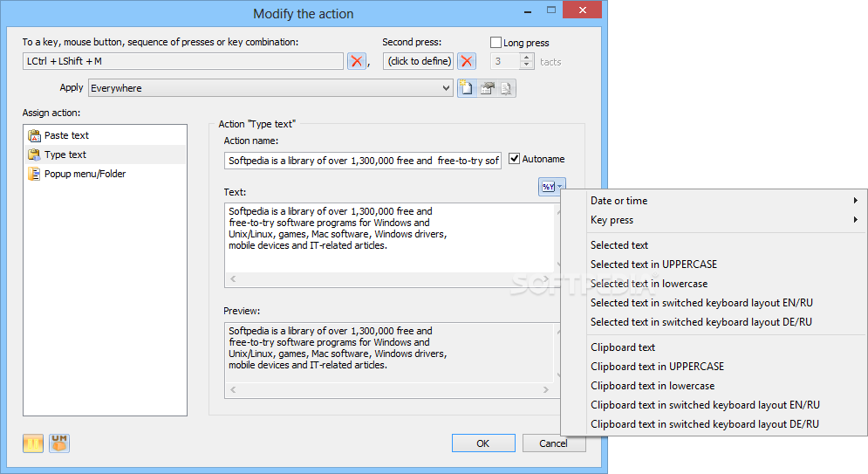
Task: Click inside the Preview text area
Action: pyautogui.click(x=389, y=352)
